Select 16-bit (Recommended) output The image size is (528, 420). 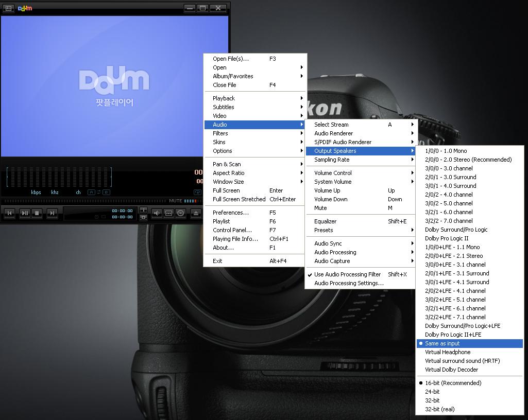pos(470,383)
